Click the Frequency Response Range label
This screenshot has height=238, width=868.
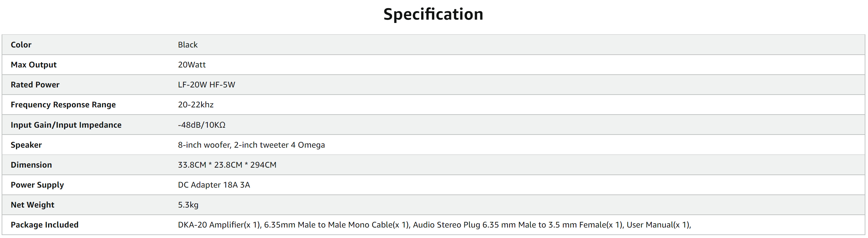coord(63,105)
